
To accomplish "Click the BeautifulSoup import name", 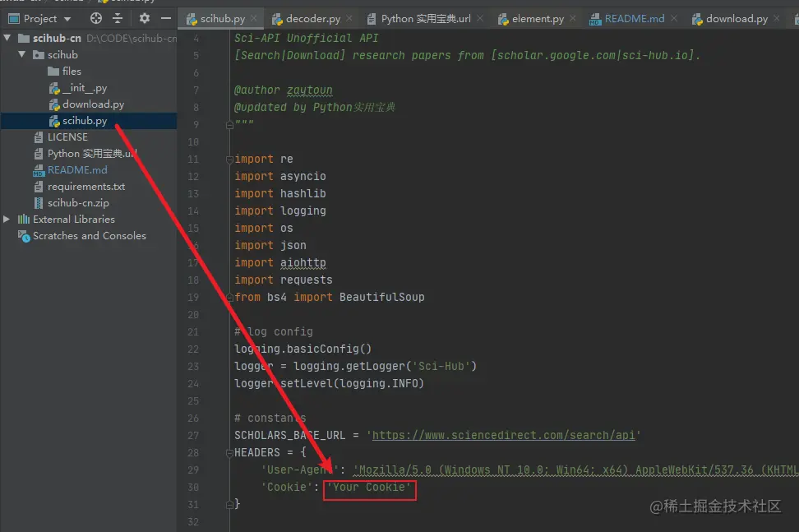I will [x=381, y=297].
